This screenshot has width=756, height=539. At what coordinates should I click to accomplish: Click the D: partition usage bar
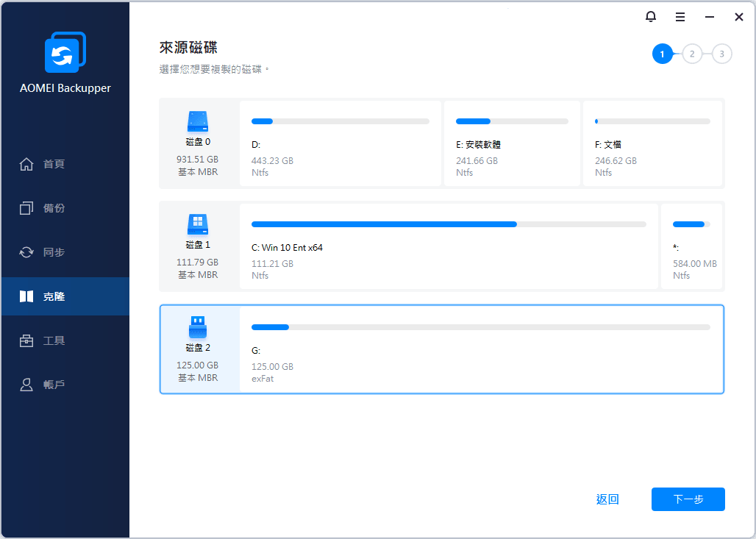pyautogui.click(x=340, y=121)
